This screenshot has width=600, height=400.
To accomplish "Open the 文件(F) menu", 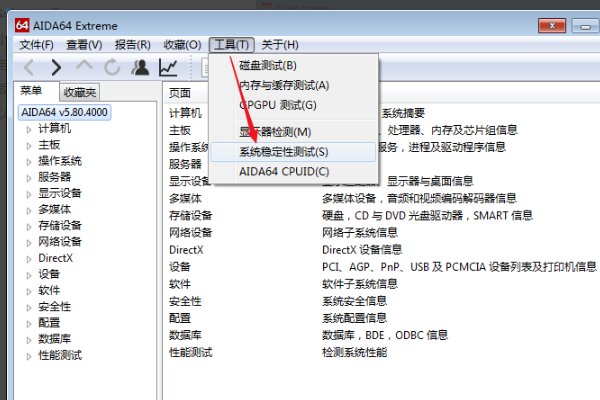I will pyautogui.click(x=36, y=45).
